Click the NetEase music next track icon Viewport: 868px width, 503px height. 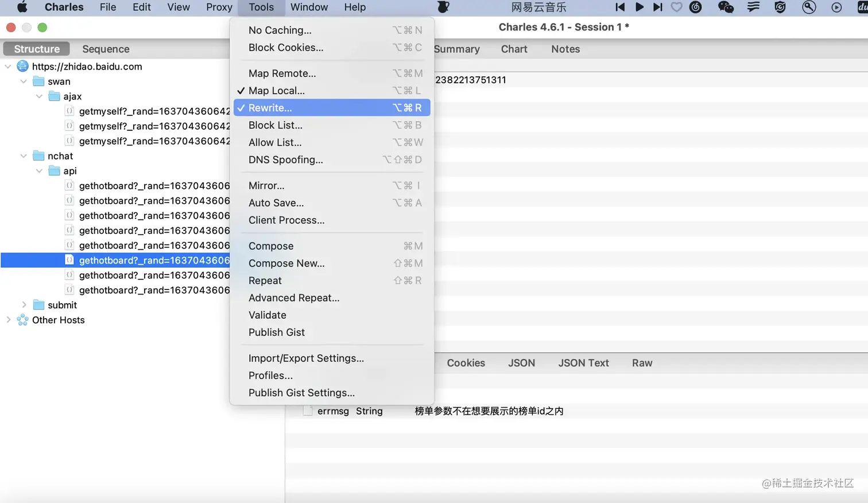pyautogui.click(x=658, y=7)
